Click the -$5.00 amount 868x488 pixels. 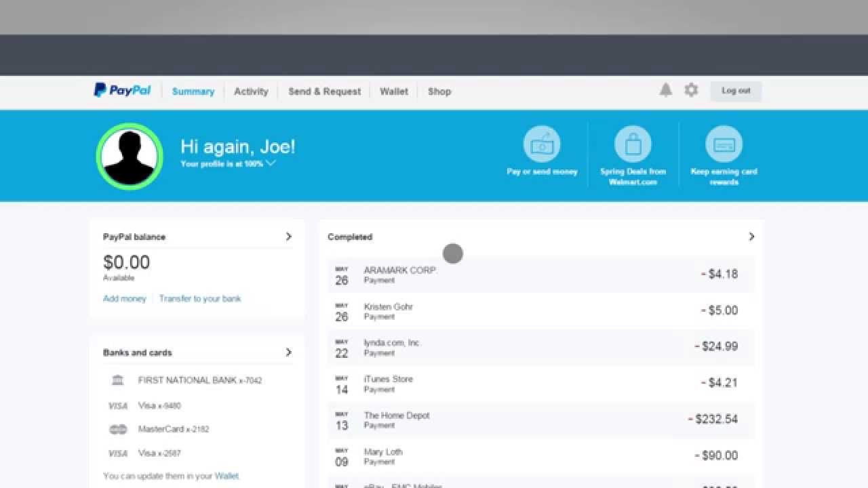coord(719,310)
